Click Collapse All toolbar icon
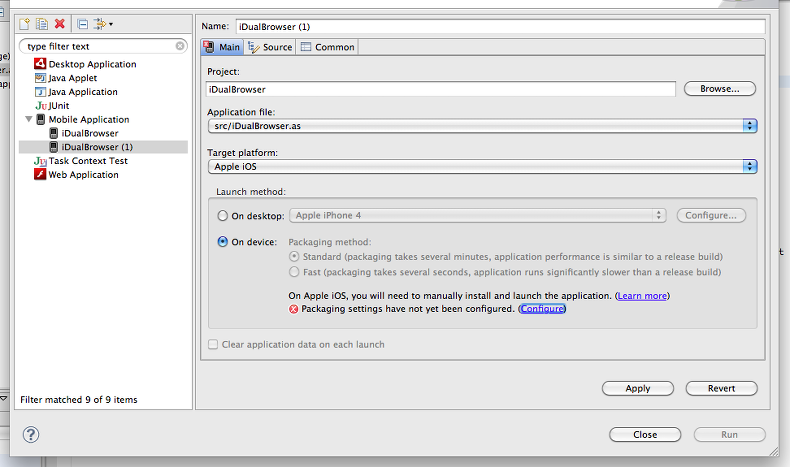Image resolution: width=790 pixels, height=467 pixels. [83, 24]
